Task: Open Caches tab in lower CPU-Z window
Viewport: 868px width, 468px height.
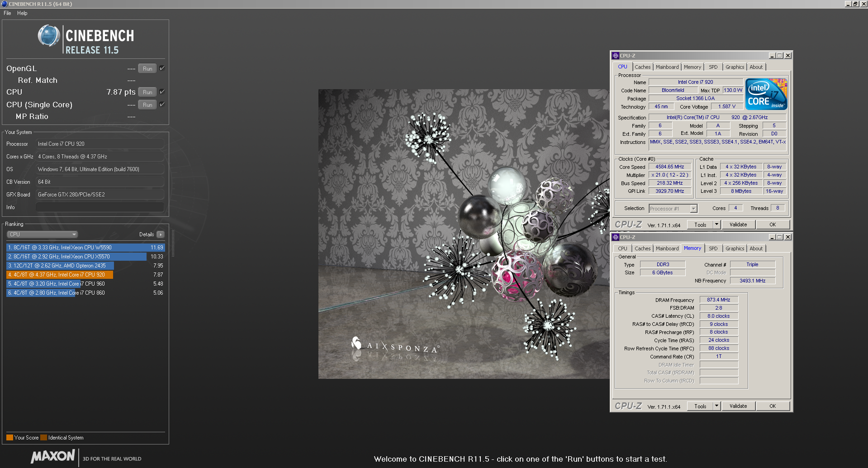Action: click(642, 248)
